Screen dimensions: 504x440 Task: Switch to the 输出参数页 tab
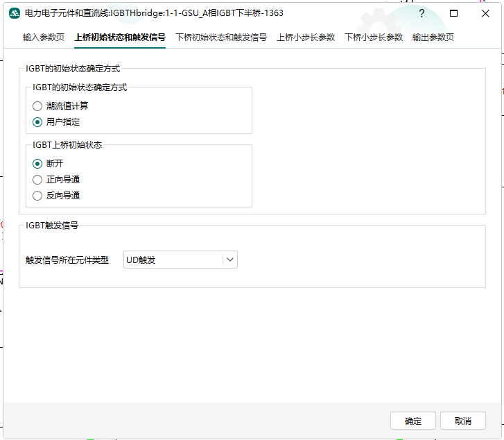(x=433, y=37)
